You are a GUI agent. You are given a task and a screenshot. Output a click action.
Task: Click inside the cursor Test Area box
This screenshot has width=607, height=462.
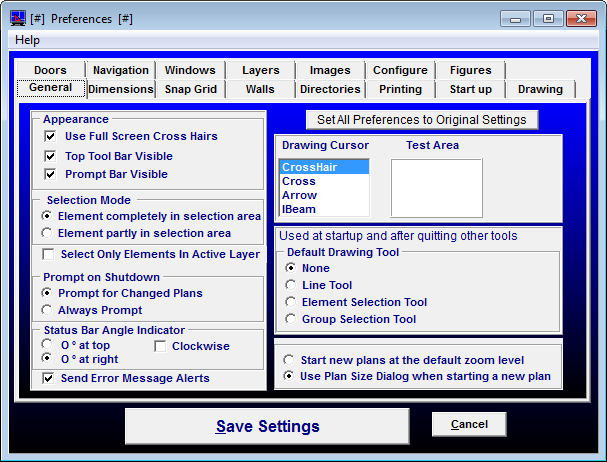coord(437,188)
